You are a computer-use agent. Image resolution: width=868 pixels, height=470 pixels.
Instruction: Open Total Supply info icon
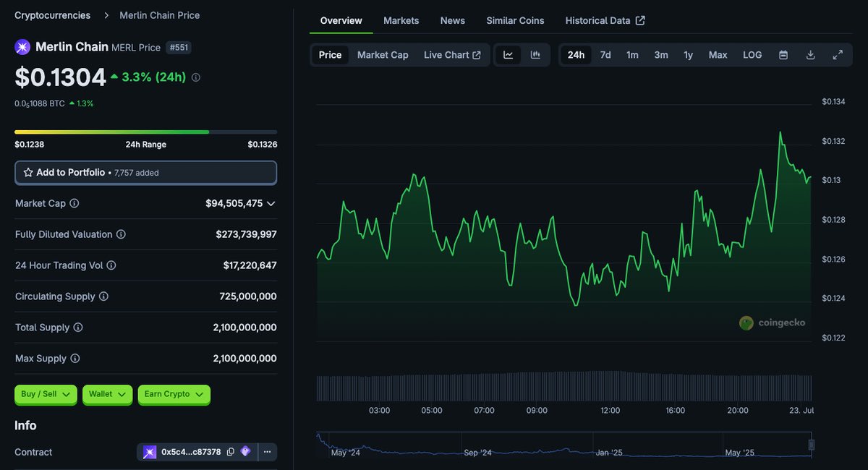click(x=78, y=328)
